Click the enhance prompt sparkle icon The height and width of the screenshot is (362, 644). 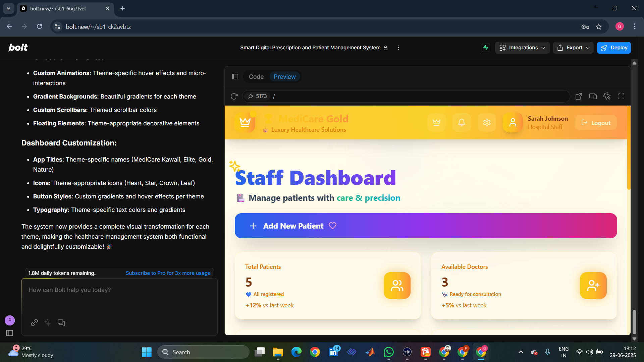(x=48, y=322)
